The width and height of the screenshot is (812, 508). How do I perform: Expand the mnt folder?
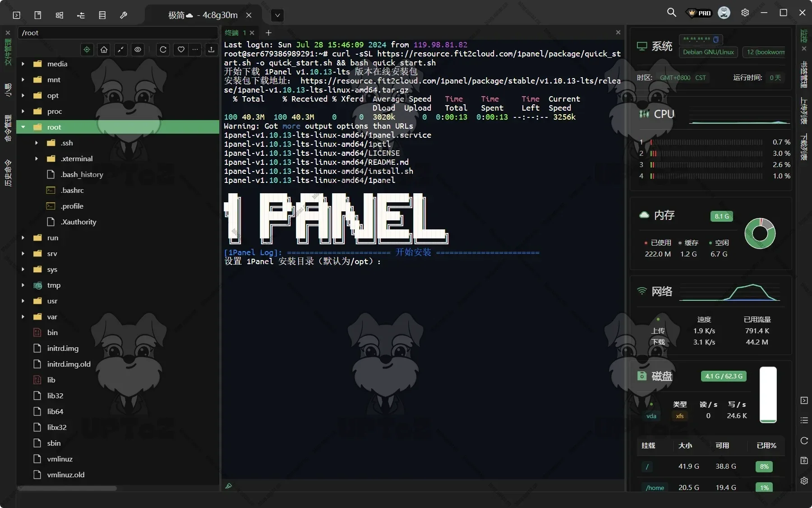point(23,79)
